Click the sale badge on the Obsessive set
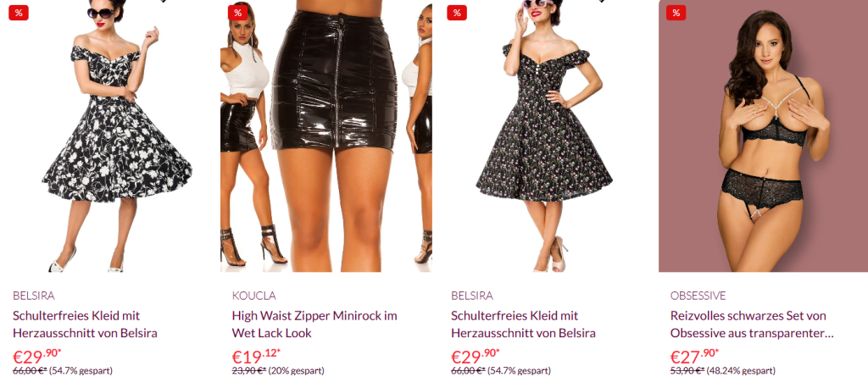 coord(676,13)
